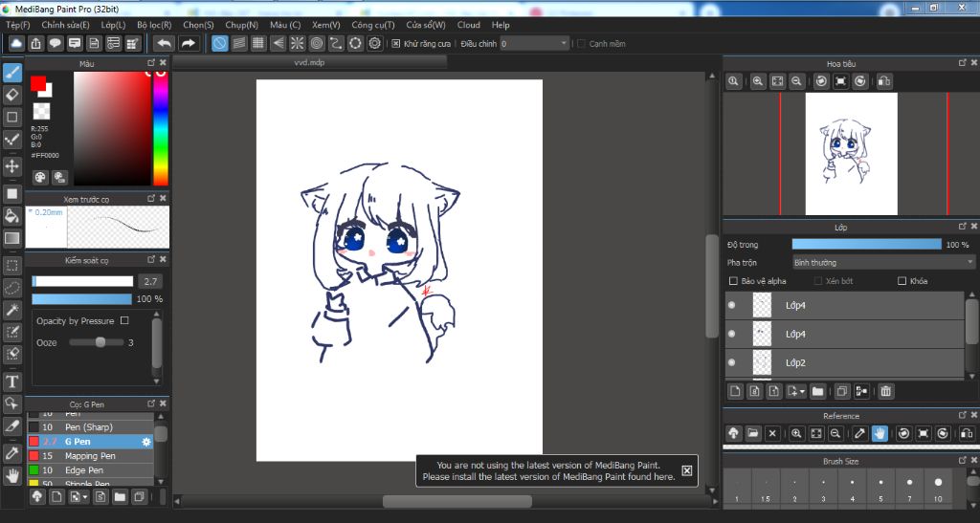The image size is (980, 523).
Task: Enable curve snap
Action: (336, 43)
